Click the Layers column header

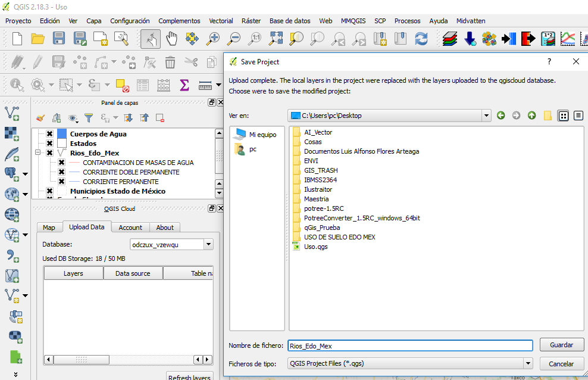[74, 273]
